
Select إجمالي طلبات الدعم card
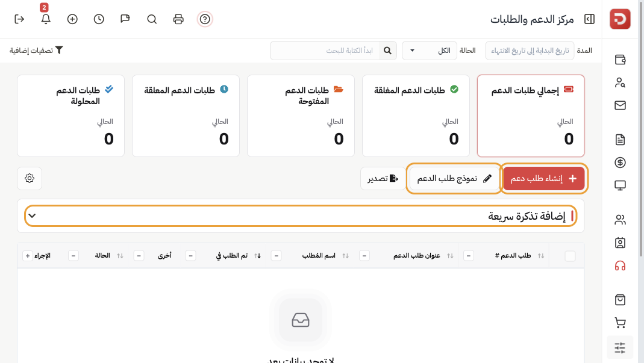tap(531, 116)
